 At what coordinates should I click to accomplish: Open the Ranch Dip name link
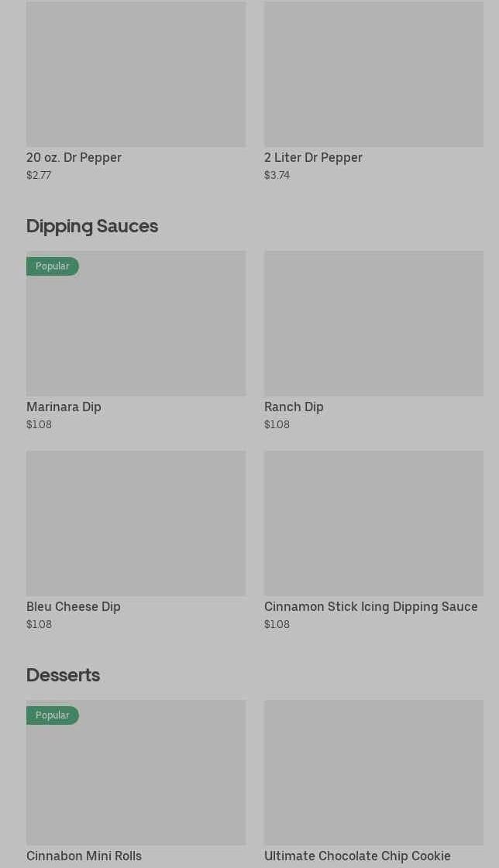point(294,407)
